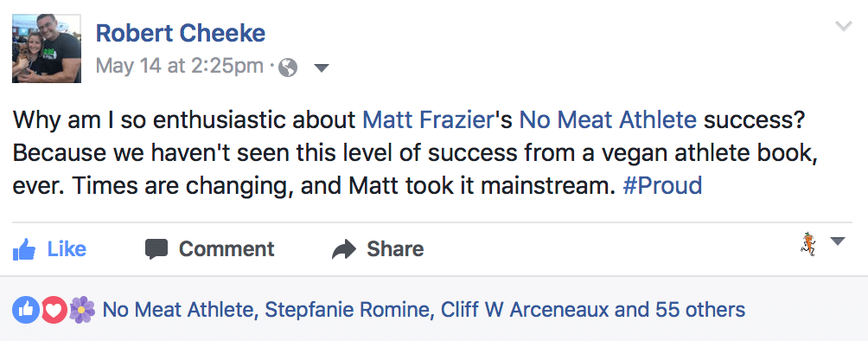
Task: Click Cliff W Arceneaux in reactions list
Action: point(525,309)
